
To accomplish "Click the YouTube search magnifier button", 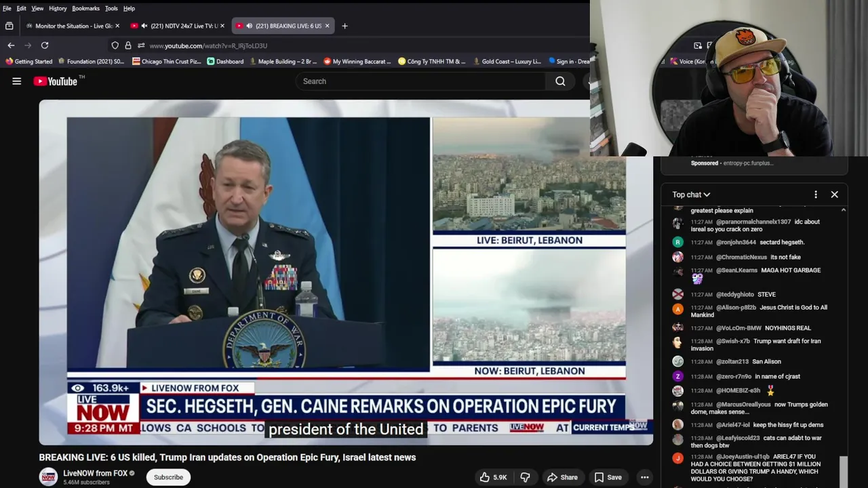I will (x=560, y=81).
